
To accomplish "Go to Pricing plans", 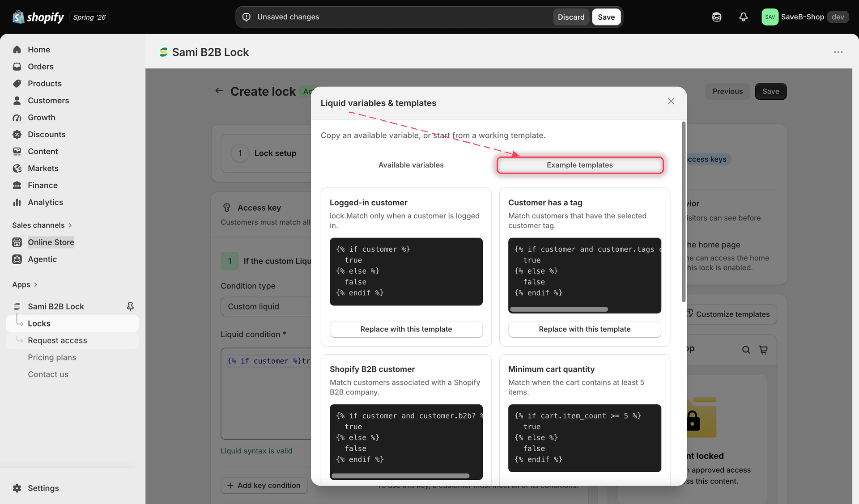I will coord(52,357).
